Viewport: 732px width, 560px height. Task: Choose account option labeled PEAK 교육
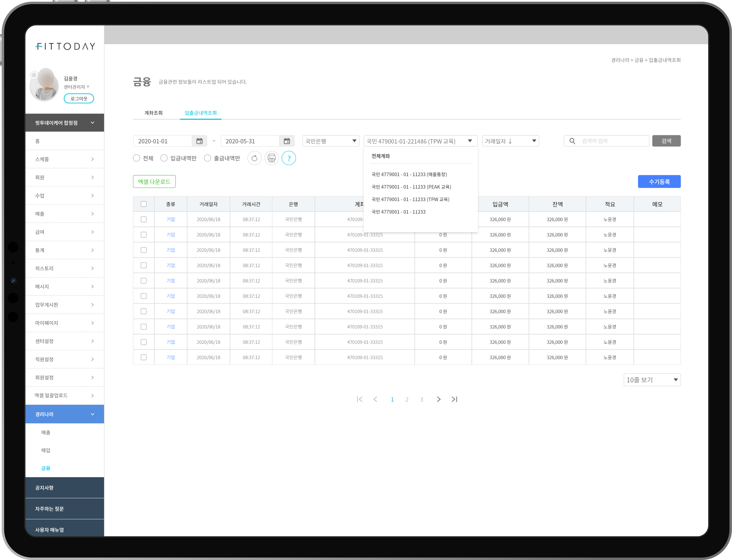point(411,187)
